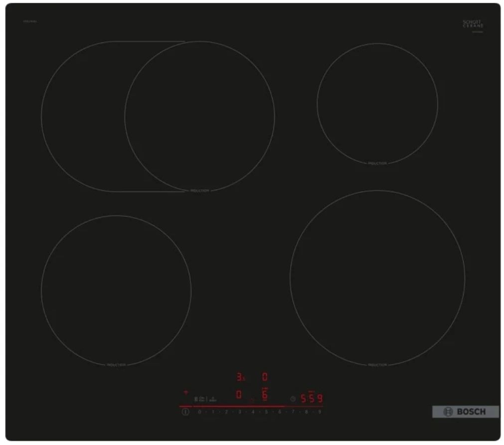The image size is (504, 445).
Task: Set power level 0 on slider
Action: (x=199, y=412)
